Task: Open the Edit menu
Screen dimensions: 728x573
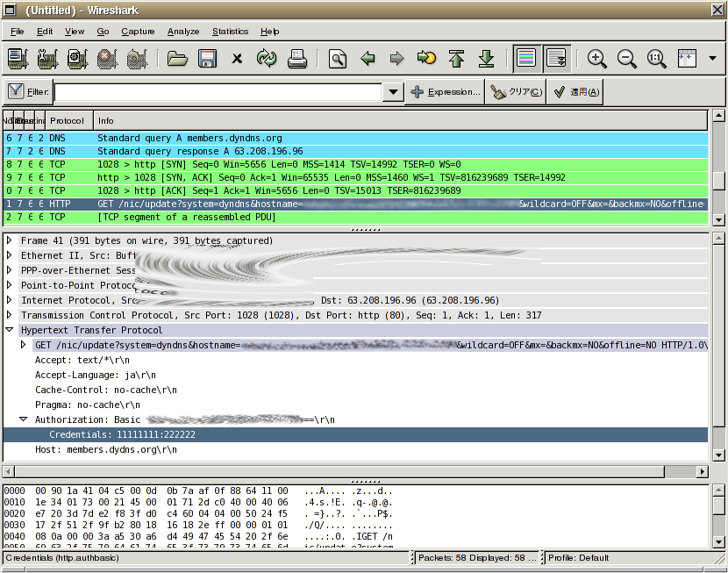Action: point(45,31)
